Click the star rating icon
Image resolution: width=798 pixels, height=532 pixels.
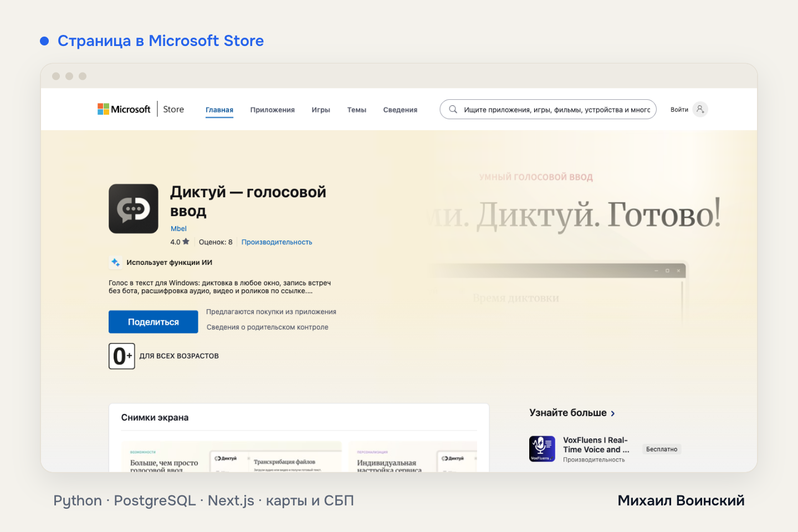(x=186, y=242)
